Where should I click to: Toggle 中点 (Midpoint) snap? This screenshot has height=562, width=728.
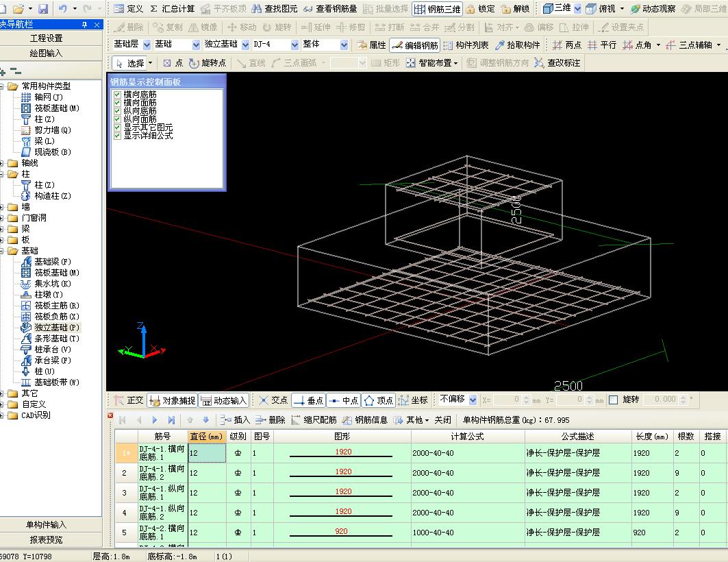pos(343,400)
